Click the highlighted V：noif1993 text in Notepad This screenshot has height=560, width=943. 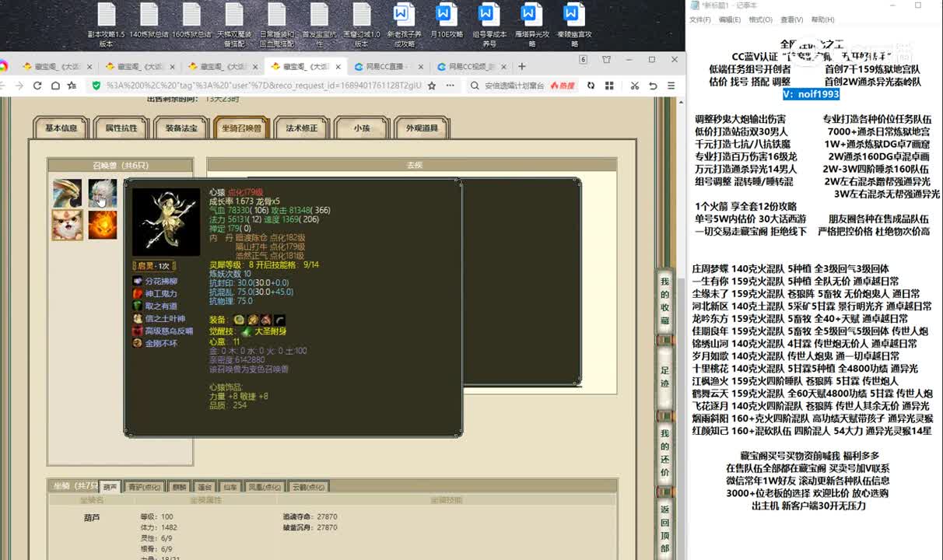(x=811, y=94)
